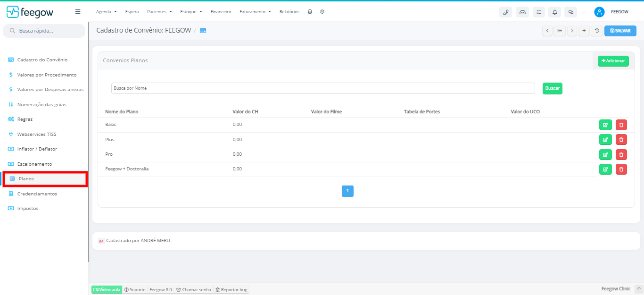Open the Suporte link

[135, 290]
